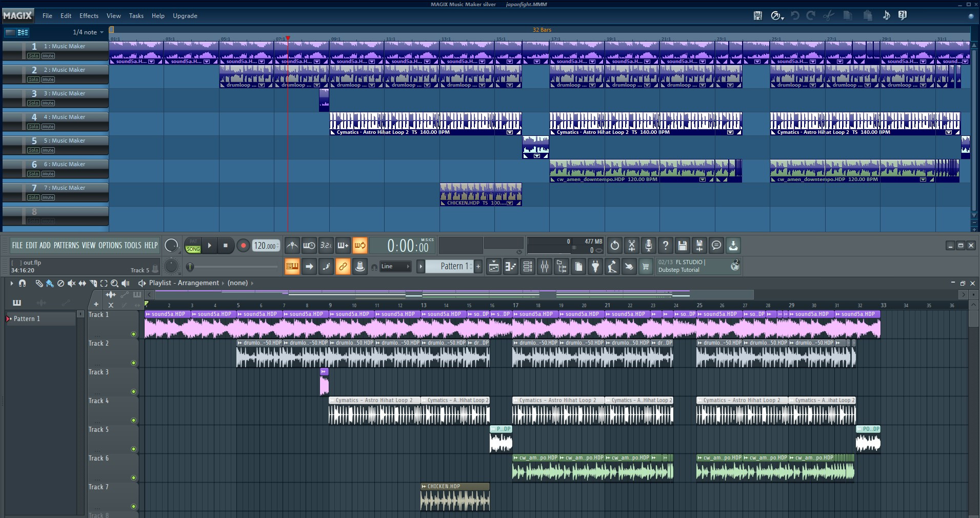Viewport: 980px width, 518px height.
Task: Stop FL Studio playback
Action: (x=226, y=246)
